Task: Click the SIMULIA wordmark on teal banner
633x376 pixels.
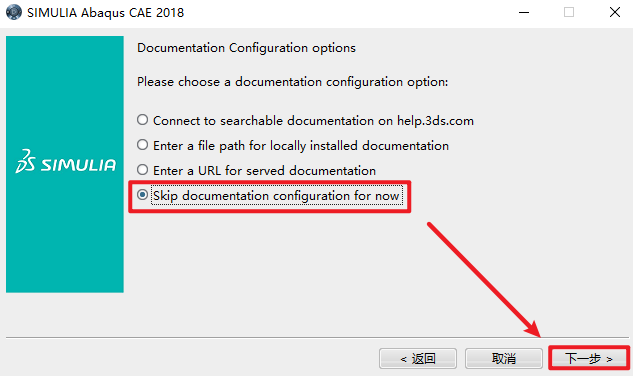Action: coord(78,165)
